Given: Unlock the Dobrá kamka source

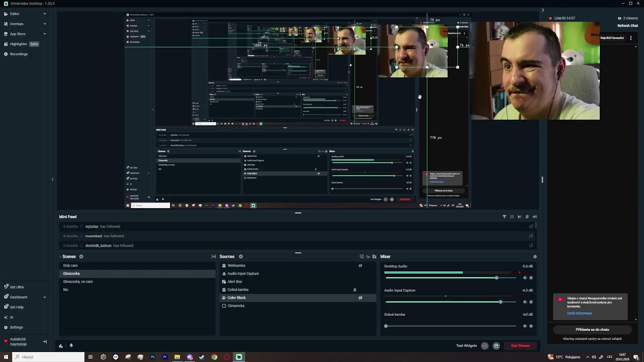Looking at the screenshot, I should [355, 290].
